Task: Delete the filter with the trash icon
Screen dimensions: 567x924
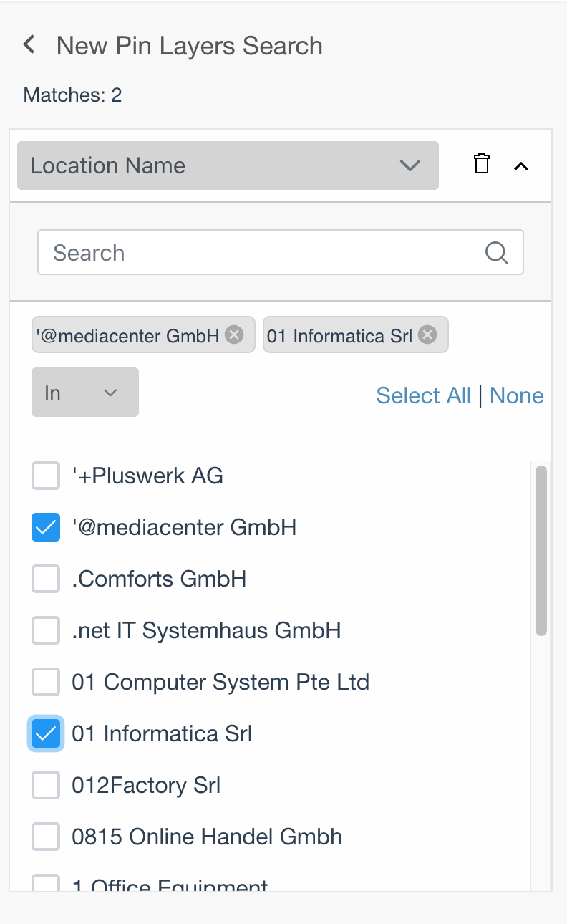Action: click(483, 164)
